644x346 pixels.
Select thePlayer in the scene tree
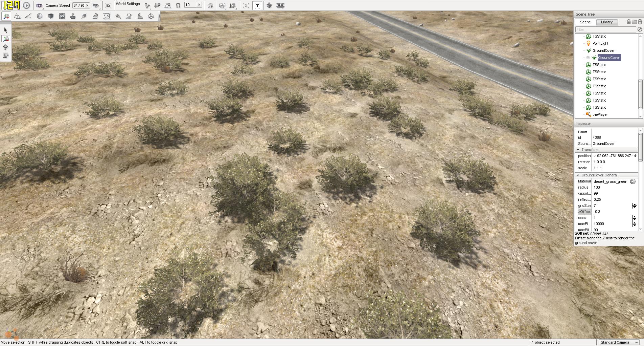point(600,114)
